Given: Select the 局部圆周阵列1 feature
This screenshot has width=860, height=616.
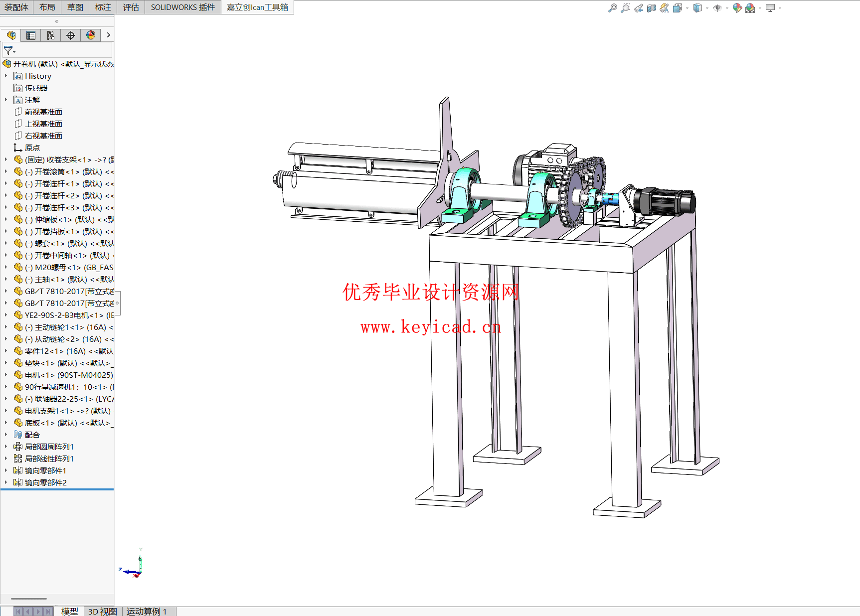Looking at the screenshot, I should click(44, 447).
